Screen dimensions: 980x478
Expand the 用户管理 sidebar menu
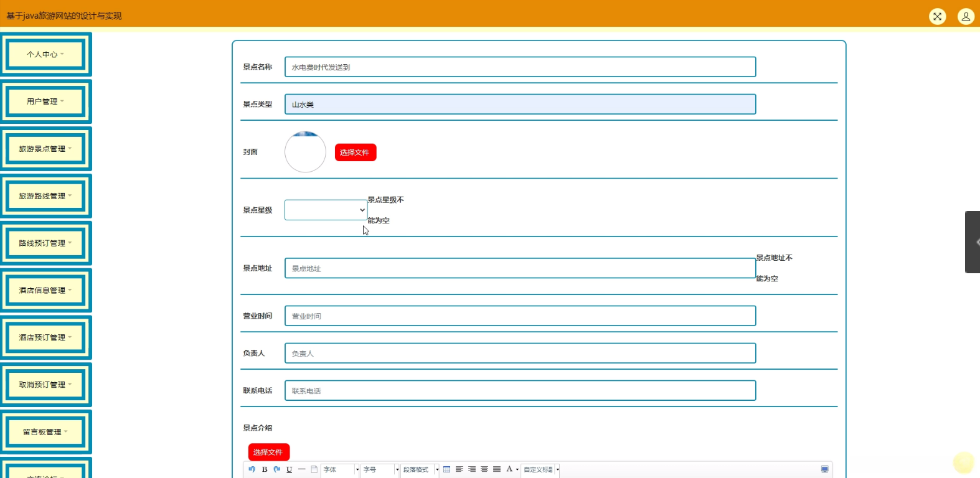[x=45, y=101]
